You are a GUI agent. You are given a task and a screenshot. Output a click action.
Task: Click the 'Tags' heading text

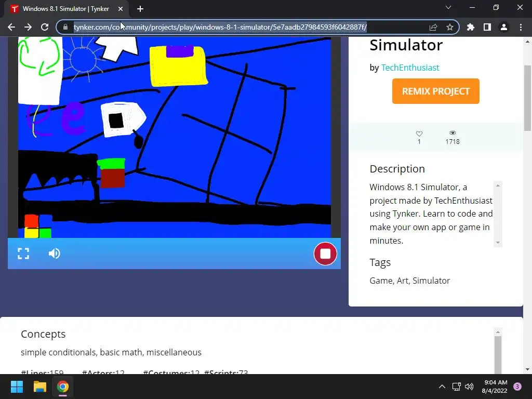pos(380,262)
